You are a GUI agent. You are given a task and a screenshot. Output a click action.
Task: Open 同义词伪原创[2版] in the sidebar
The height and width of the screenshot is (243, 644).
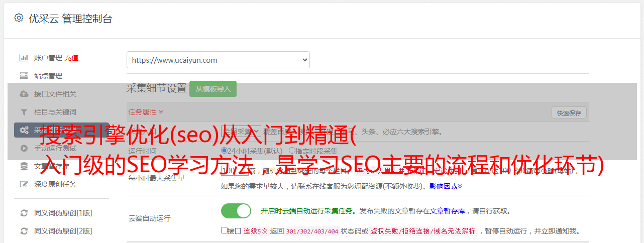(x=63, y=231)
